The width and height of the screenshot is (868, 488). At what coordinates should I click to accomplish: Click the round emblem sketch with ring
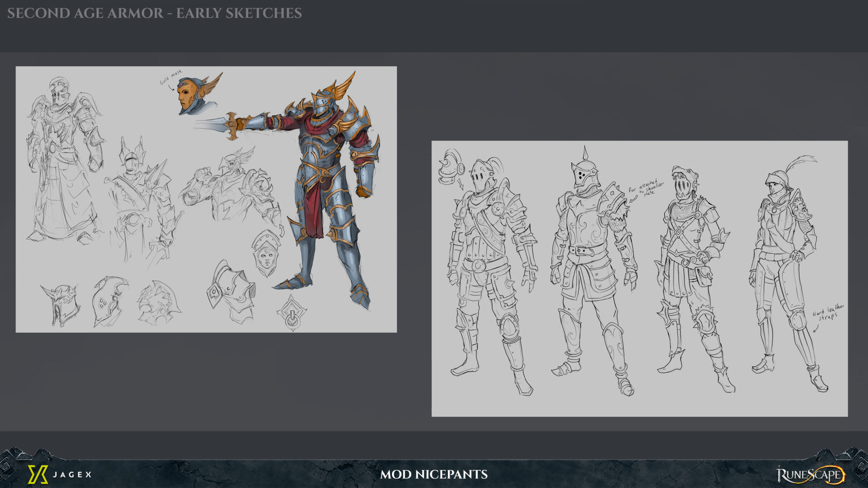tap(292, 313)
